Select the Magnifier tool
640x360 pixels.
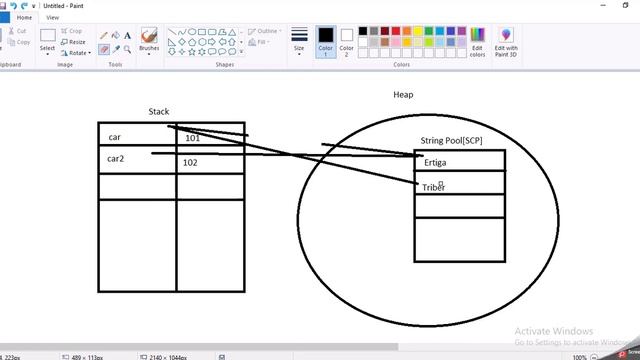127,49
